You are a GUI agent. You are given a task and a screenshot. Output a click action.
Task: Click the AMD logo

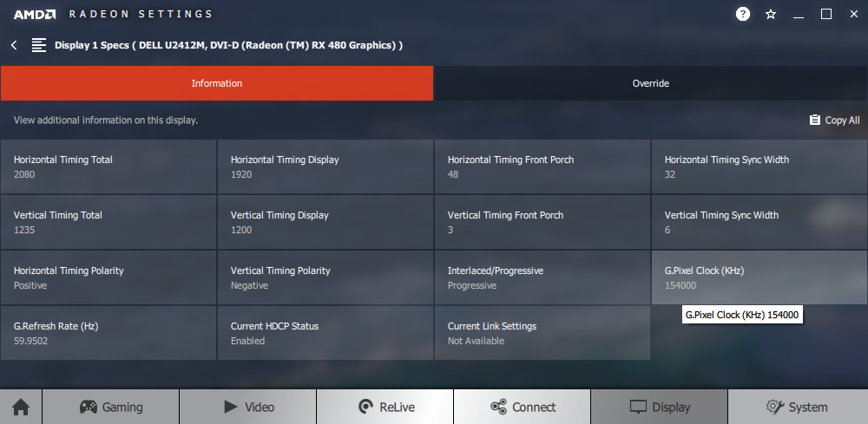(35, 15)
